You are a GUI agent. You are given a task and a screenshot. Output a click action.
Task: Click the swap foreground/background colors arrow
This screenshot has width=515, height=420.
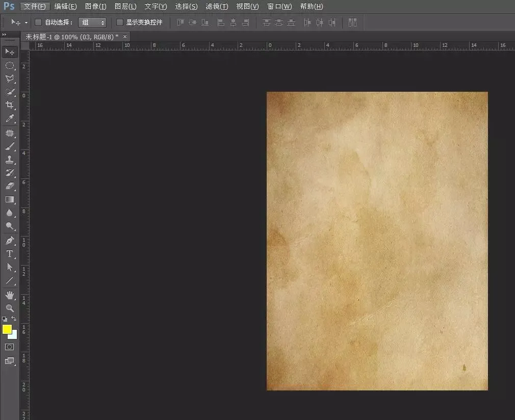[14, 319]
